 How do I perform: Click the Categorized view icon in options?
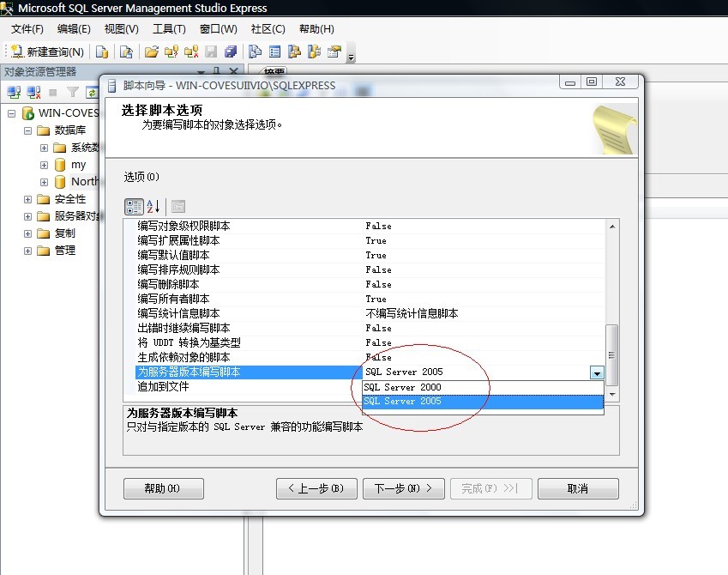point(134,206)
